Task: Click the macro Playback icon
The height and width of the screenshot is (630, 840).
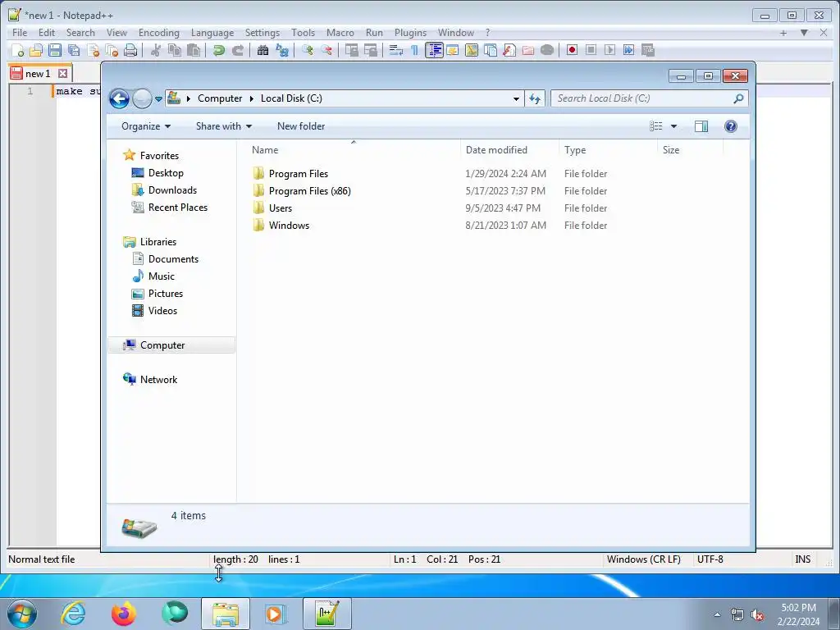Action: tap(609, 50)
